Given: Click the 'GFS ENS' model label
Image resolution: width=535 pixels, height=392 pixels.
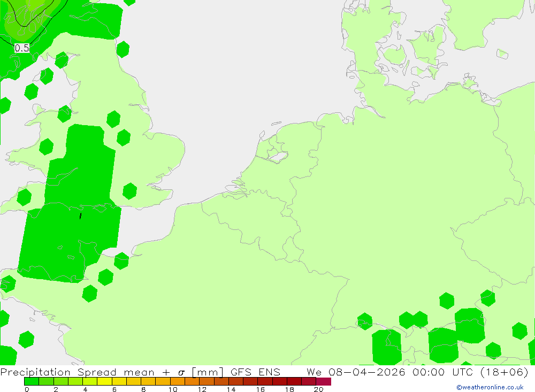Looking at the screenshot, I should click(255, 372).
